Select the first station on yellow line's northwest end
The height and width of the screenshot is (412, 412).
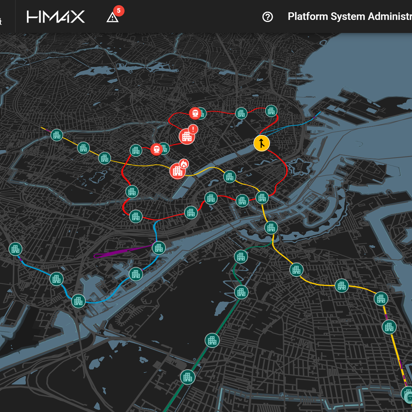pyautogui.click(x=57, y=135)
